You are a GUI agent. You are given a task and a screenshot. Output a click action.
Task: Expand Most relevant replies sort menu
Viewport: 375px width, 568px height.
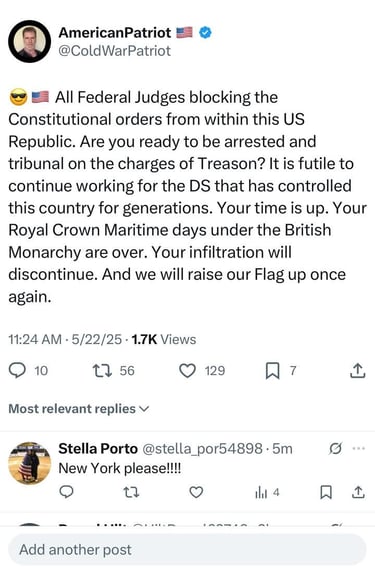click(79, 409)
